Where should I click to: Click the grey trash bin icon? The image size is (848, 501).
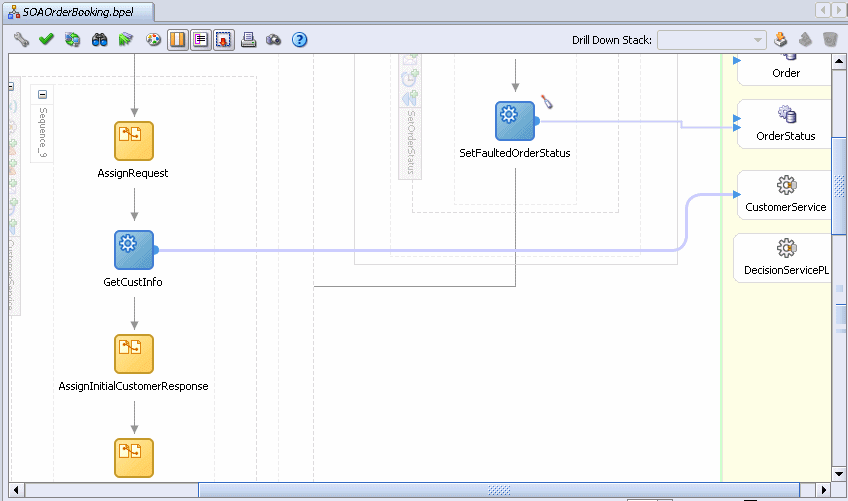830,39
